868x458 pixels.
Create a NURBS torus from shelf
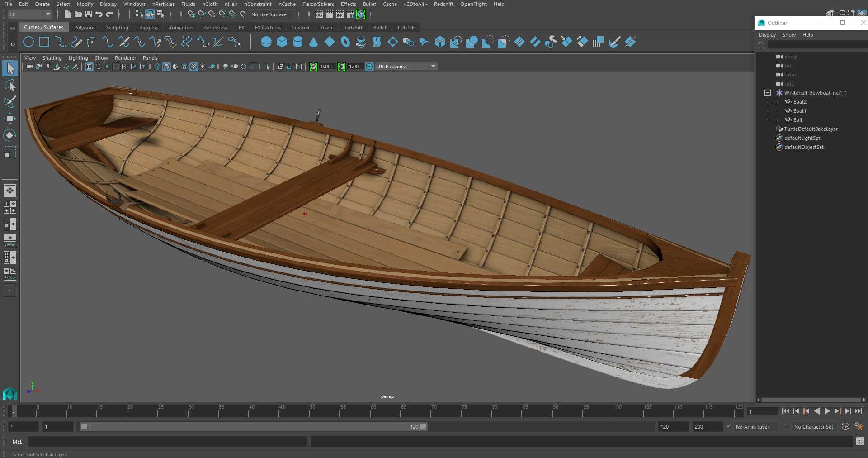pos(345,42)
